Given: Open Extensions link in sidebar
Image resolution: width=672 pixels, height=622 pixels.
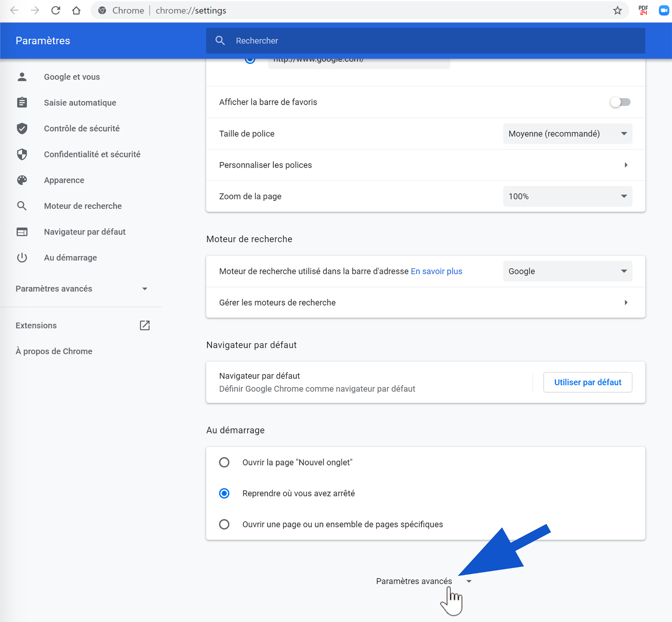Looking at the screenshot, I should click(x=36, y=325).
